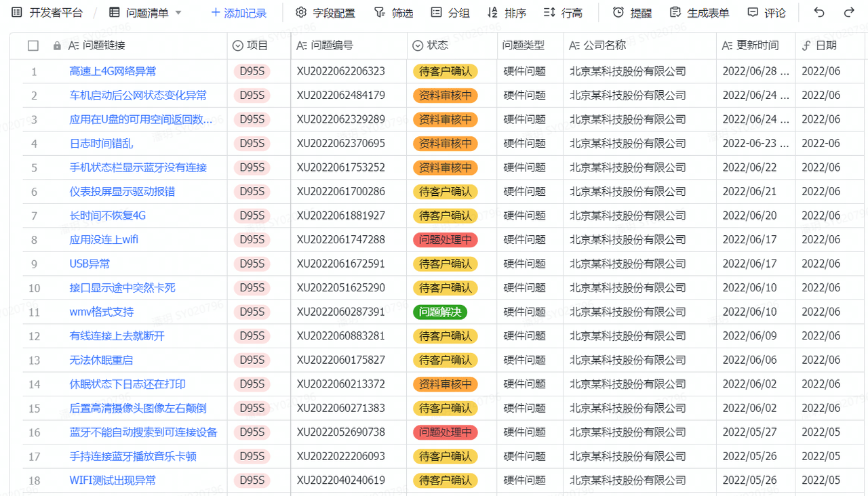Open link 手机状态栏显示蓝牙没有连接
Image resolution: width=868 pixels, height=496 pixels.
(138, 167)
